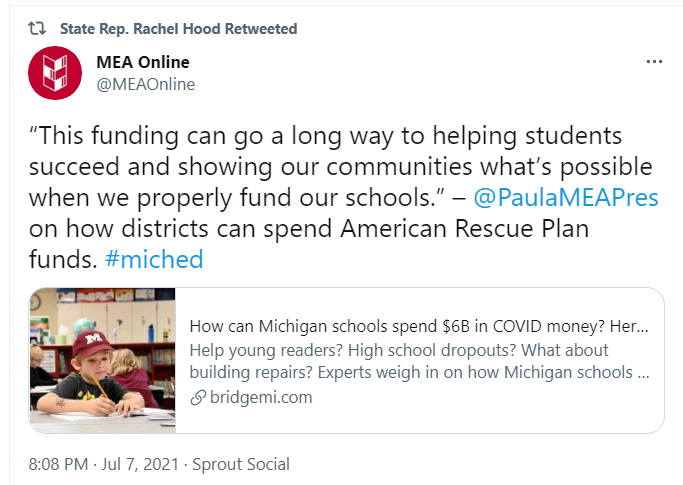Click the second description line about building repairs

tap(419, 373)
